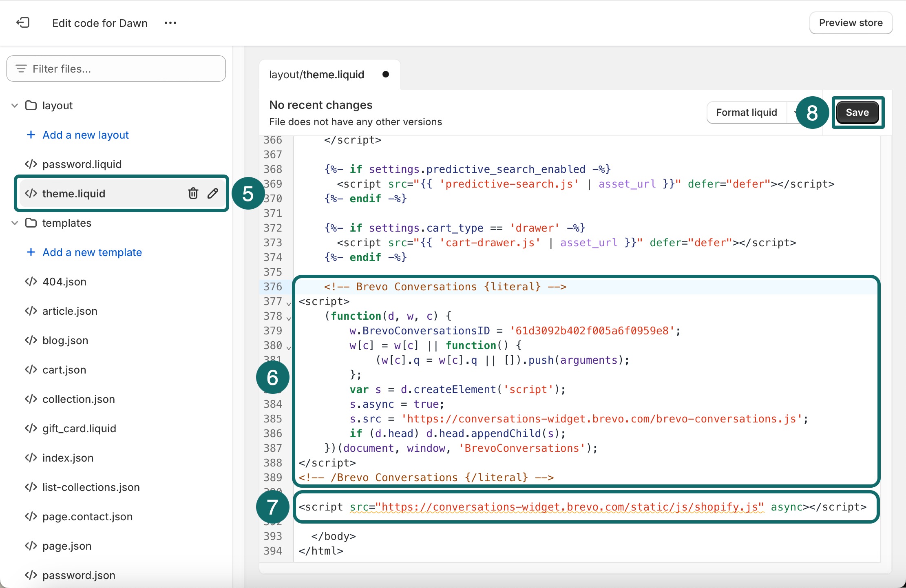
Task: Click the templates folder icon
Action: [x=31, y=223]
